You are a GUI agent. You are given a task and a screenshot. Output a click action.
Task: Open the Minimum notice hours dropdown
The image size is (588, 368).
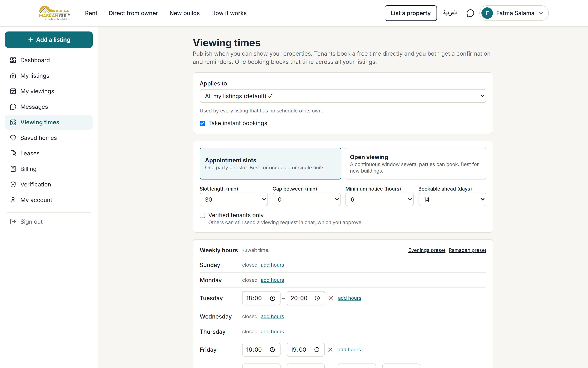click(379, 200)
